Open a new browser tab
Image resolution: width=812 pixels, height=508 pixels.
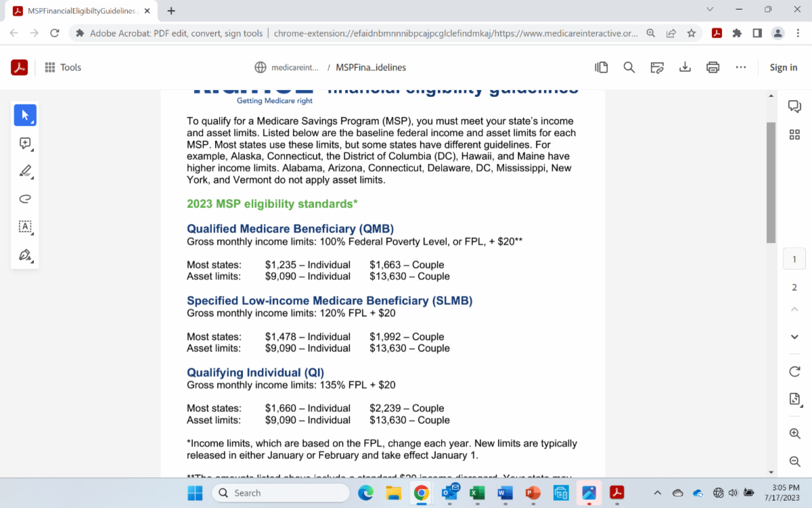click(x=171, y=11)
